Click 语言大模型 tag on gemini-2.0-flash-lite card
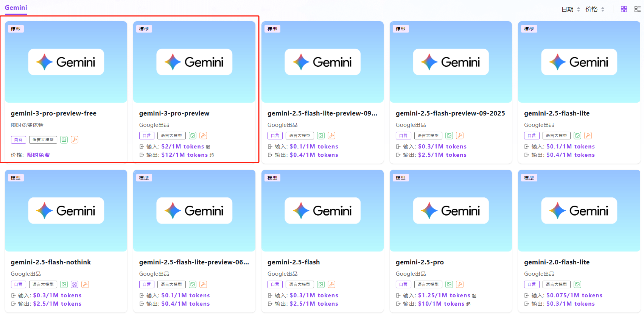The height and width of the screenshot is (314, 644). pyautogui.click(x=557, y=284)
